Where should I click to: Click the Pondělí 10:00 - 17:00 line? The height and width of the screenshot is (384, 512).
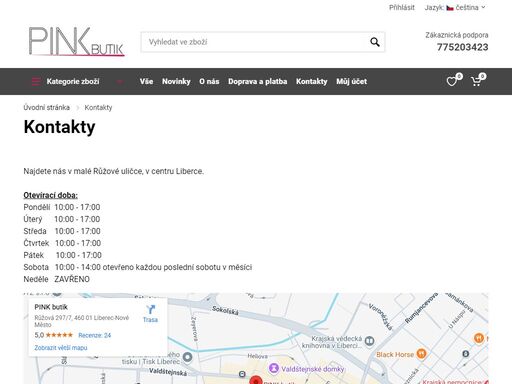(62, 207)
